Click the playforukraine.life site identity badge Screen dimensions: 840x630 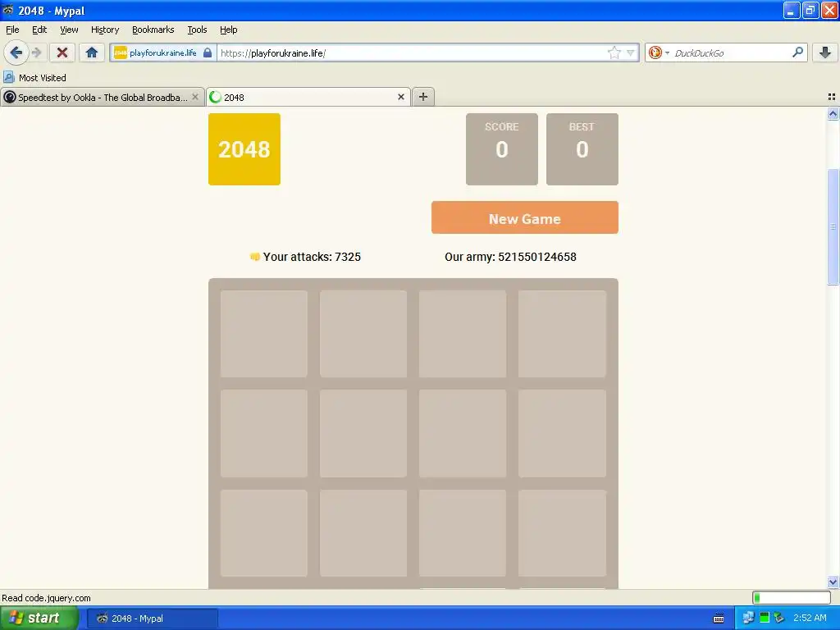click(163, 52)
